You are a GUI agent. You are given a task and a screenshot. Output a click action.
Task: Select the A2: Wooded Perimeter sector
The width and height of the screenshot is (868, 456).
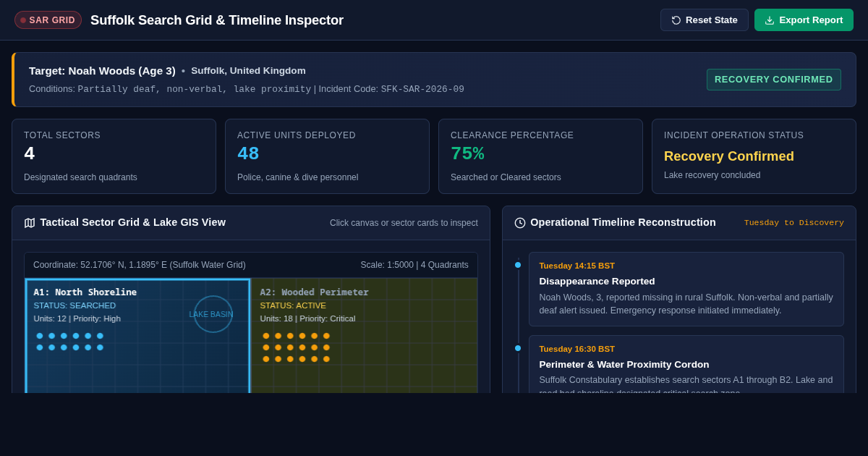coord(365,336)
